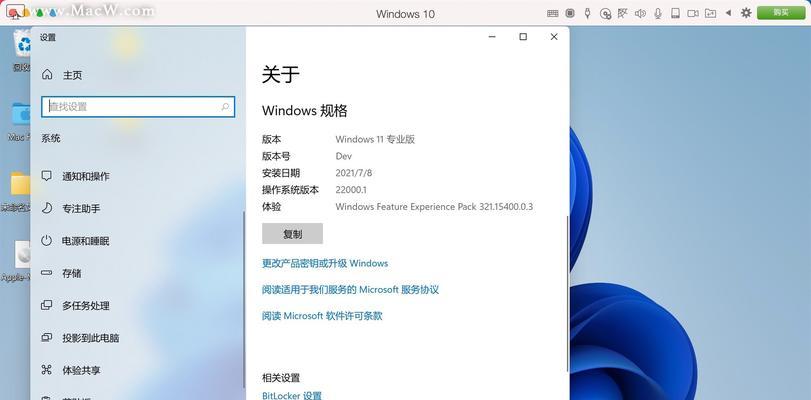This screenshot has width=811, height=400.
Task: Open 阅读 Microsoft 软件许可条款 link
Action: click(322, 316)
